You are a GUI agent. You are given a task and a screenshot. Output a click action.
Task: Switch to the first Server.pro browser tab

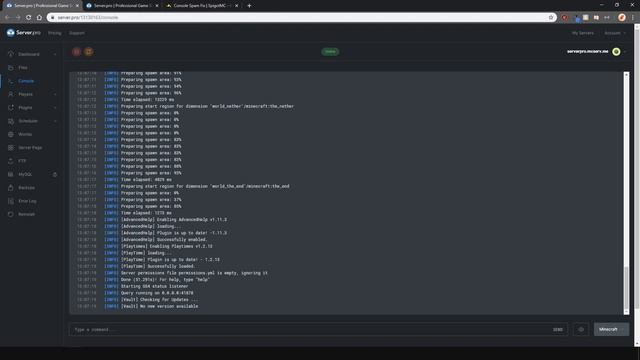coord(42,6)
